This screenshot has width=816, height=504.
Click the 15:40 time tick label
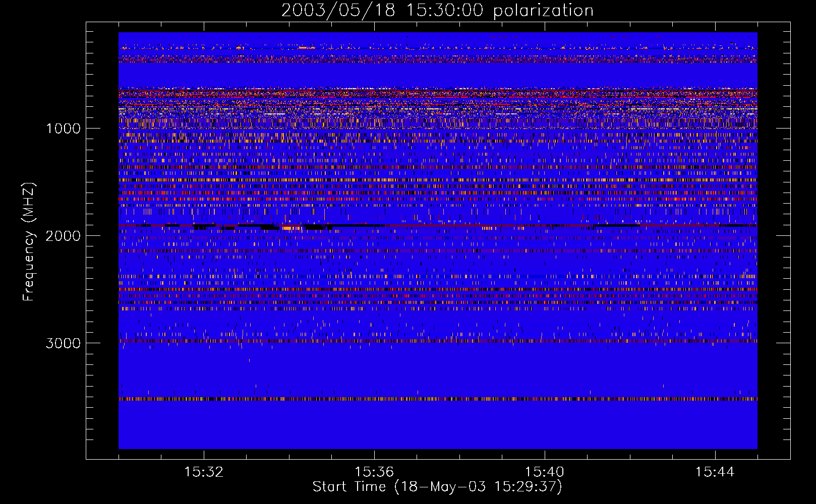(x=545, y=472)
